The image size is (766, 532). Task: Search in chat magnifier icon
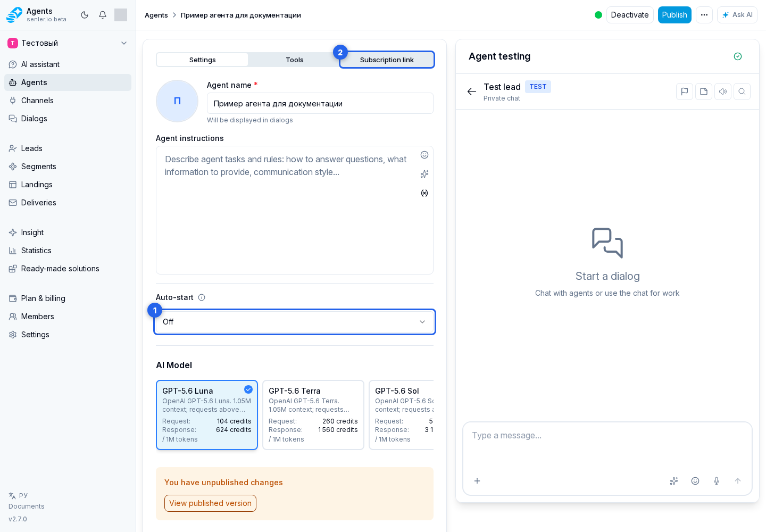(x=742, y=92)
